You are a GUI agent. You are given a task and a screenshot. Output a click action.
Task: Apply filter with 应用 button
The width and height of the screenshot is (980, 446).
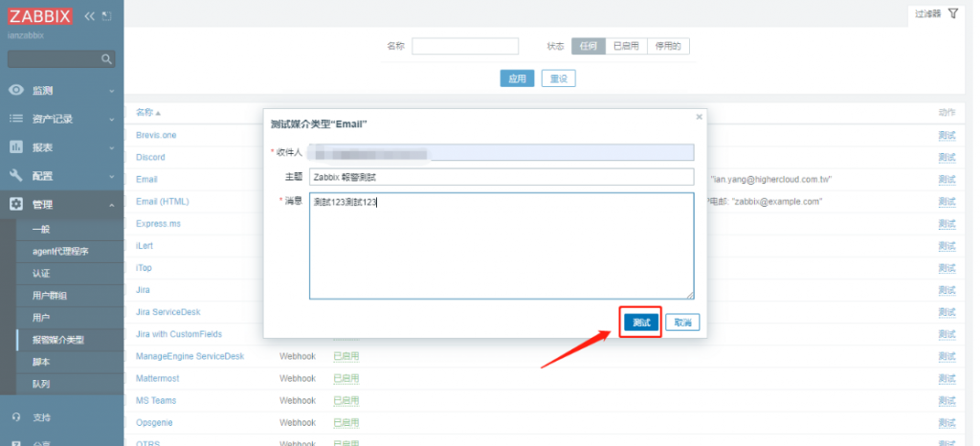tap(517, 78)
